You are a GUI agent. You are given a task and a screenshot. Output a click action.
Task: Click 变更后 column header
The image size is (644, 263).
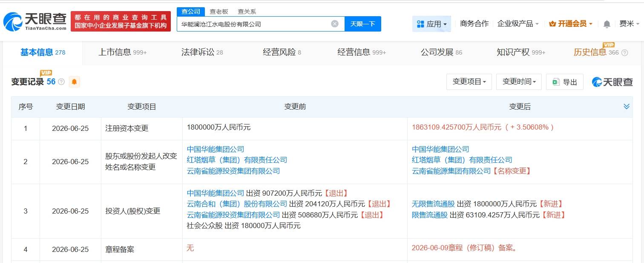tap(520, 107)
